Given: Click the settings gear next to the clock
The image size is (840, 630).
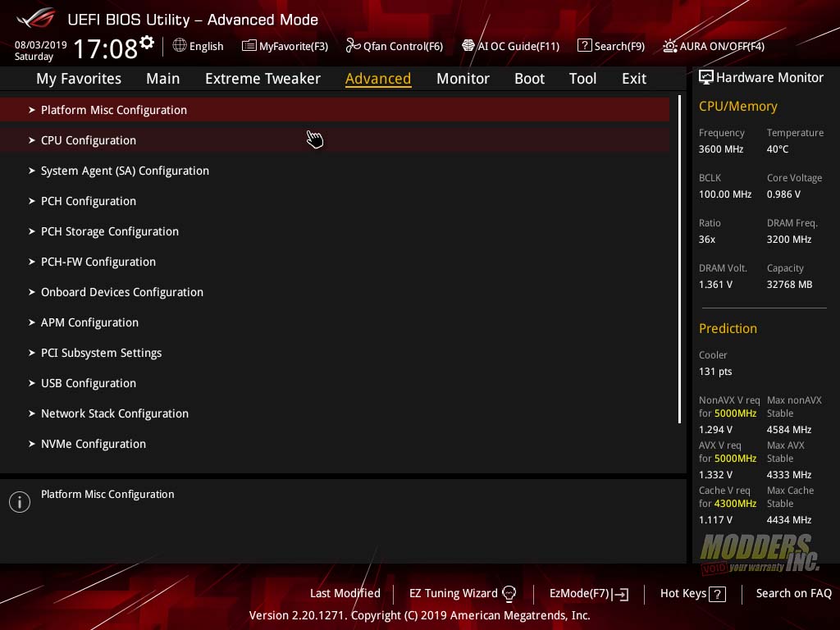Looking at the screenshot, I should pyautogui.click(x=147, y=43).
